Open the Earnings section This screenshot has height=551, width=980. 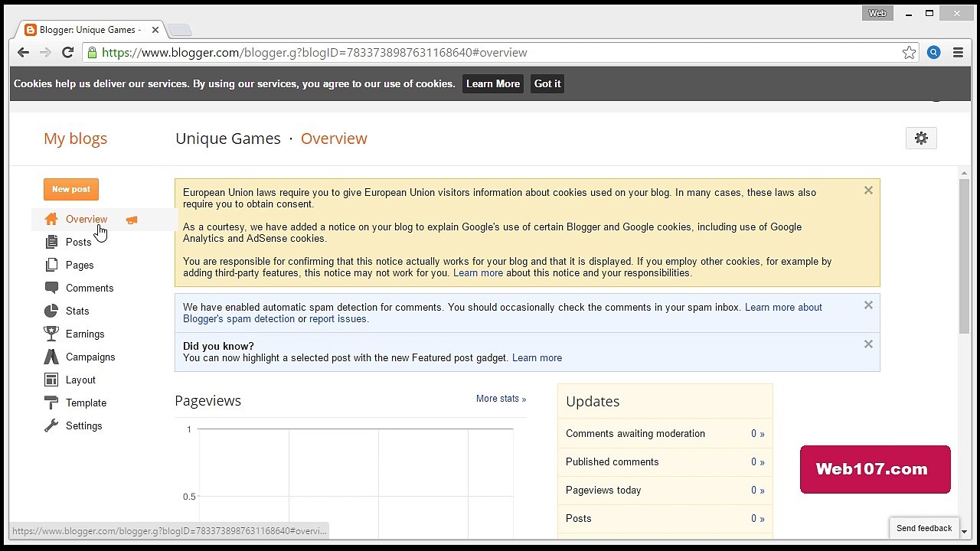pos(85,334)
